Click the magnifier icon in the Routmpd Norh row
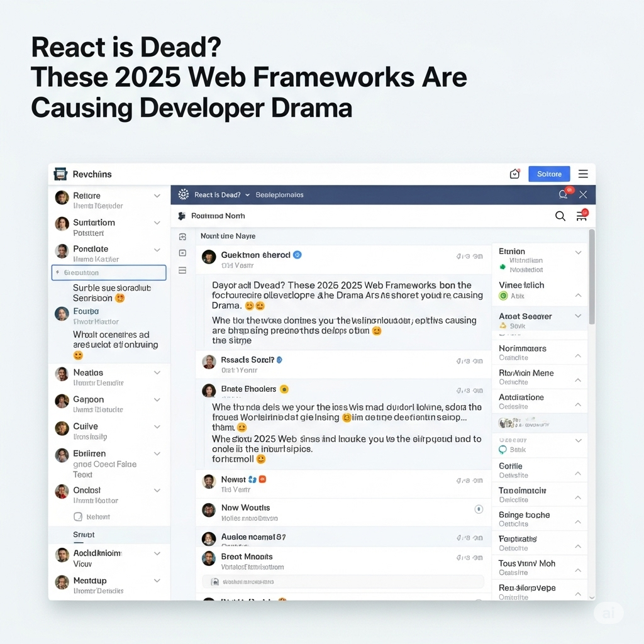This screenshot has width=644, height=644. 560,216
